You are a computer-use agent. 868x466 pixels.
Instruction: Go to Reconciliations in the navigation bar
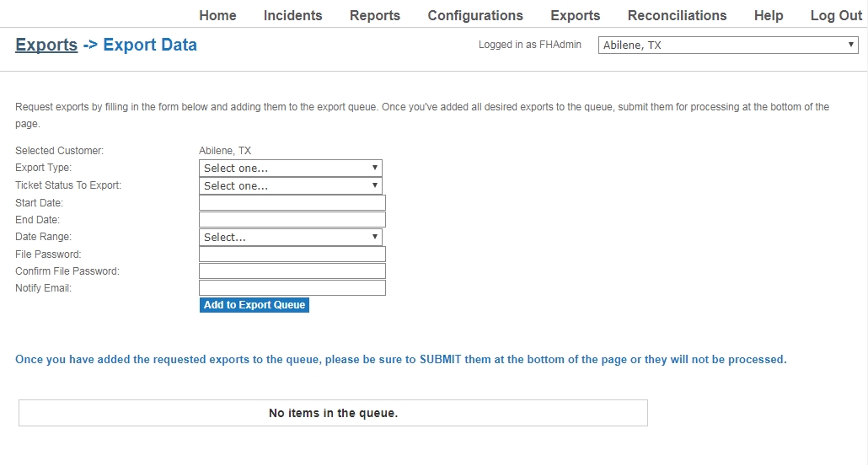click(677, 15)
